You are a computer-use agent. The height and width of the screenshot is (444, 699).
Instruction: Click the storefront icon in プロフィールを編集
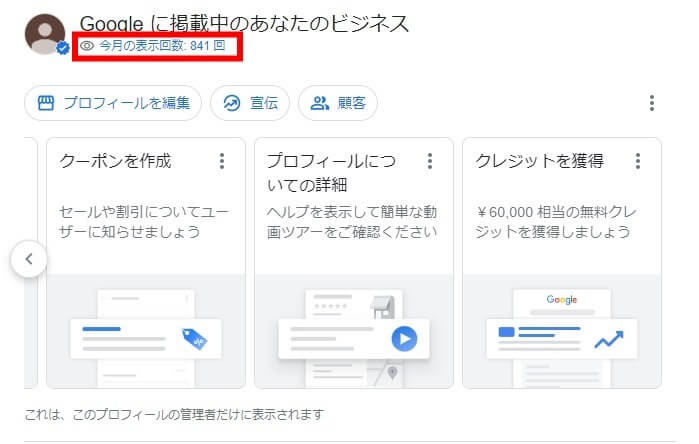pyautogui.click(x=46, y=103)
